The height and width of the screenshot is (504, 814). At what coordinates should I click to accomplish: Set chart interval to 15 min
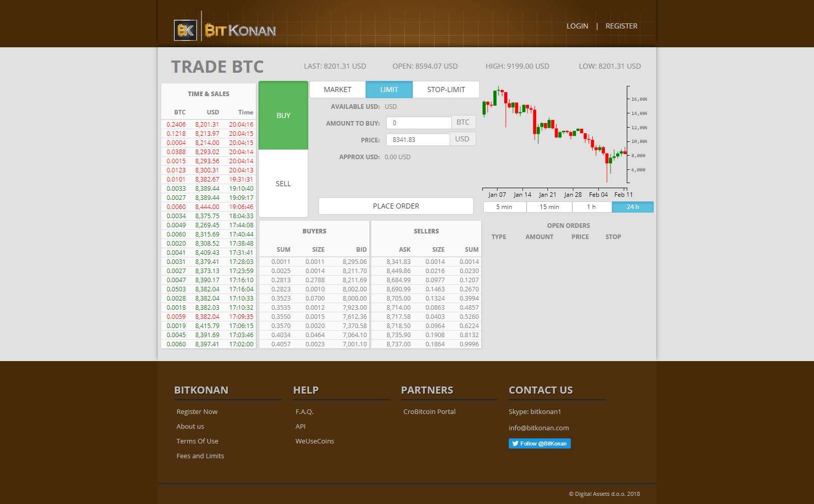[x=549, y=207]
